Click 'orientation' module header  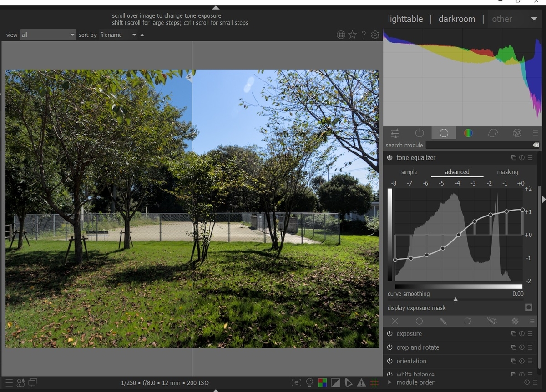(x=411, y=361)
